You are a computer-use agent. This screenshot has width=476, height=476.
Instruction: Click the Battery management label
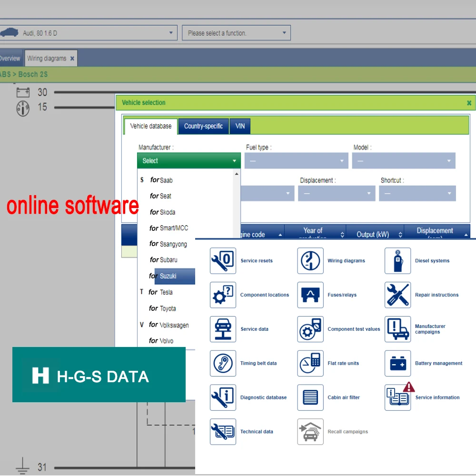pos(439,363)
